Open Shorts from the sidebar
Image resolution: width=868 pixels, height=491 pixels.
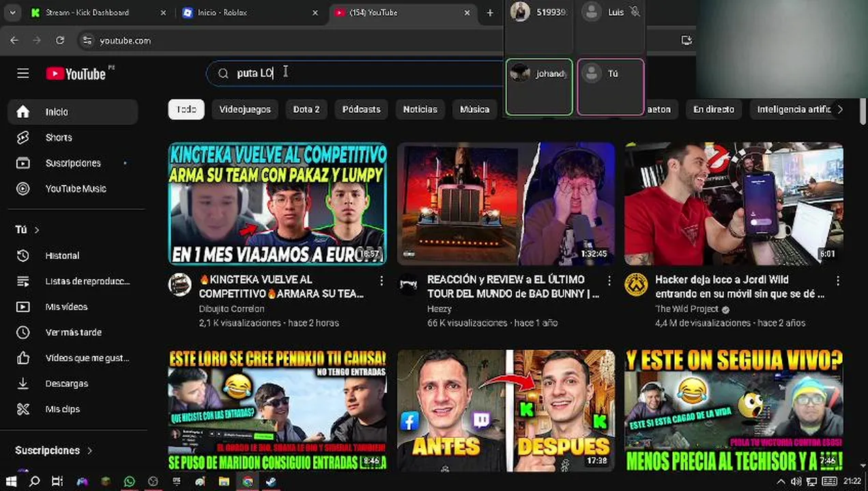[x=73, y=137]
